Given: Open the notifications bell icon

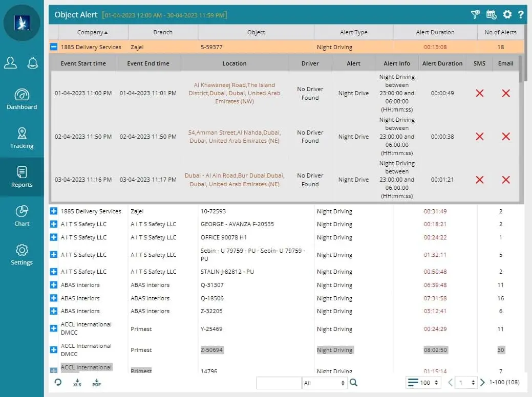Looking at the screenshot, I should [33, 63].
